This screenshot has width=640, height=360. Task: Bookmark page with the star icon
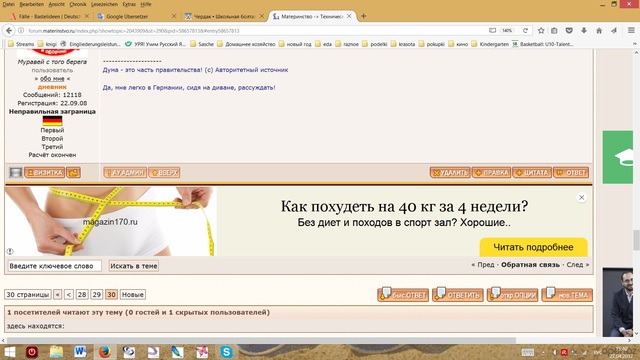click(x=541, y=31)
